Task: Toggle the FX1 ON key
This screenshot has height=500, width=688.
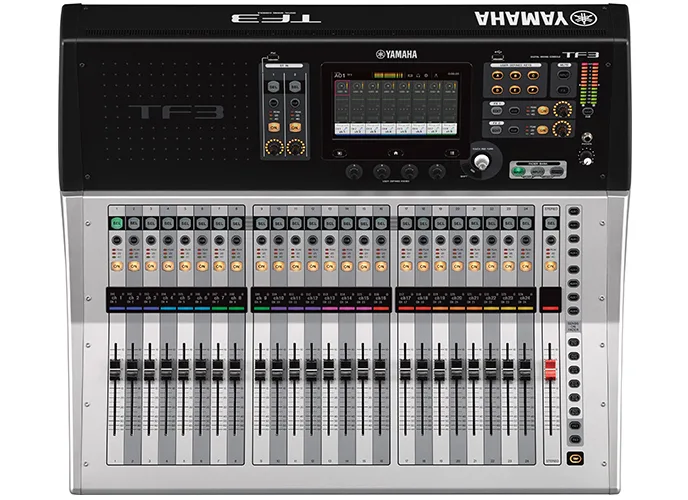Action: click(x=543, y=111)
